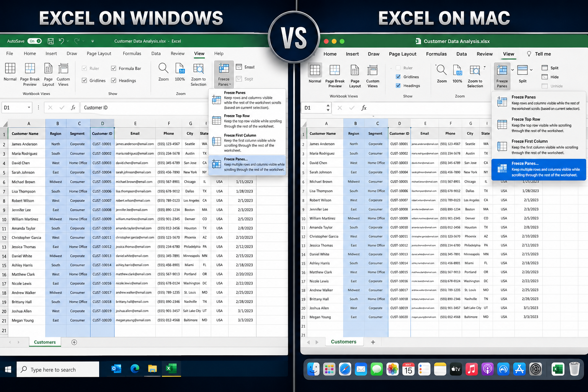Expand Freeze Panes arrow in Mac Excel

(513, 70)
